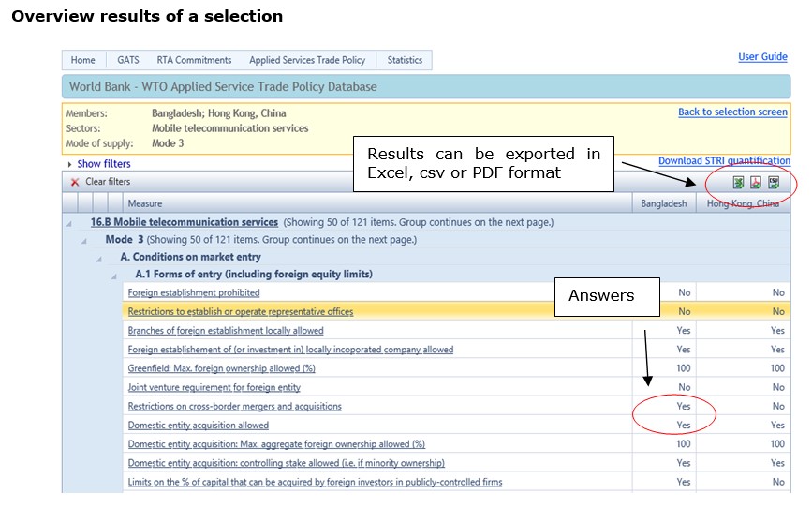Screen dimensions: 812x508
Task: Click Mobile telecommunication services in Sectors summary
Action: click(x=230, y=128)
